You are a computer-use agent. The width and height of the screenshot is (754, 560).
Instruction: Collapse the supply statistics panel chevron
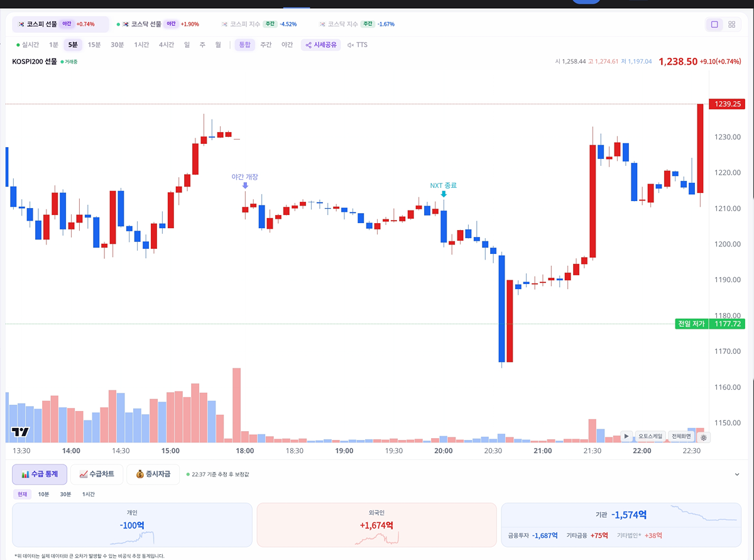(737, 475)
